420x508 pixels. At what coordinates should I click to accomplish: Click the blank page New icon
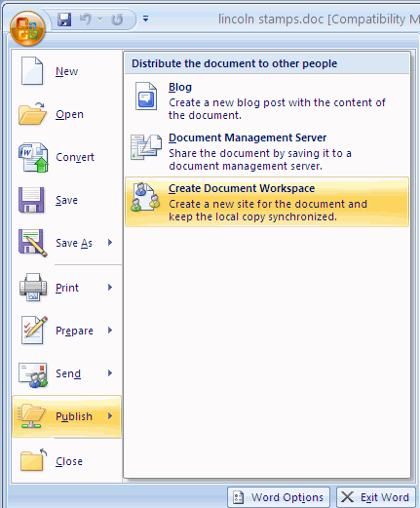click(x=32, y=71)
